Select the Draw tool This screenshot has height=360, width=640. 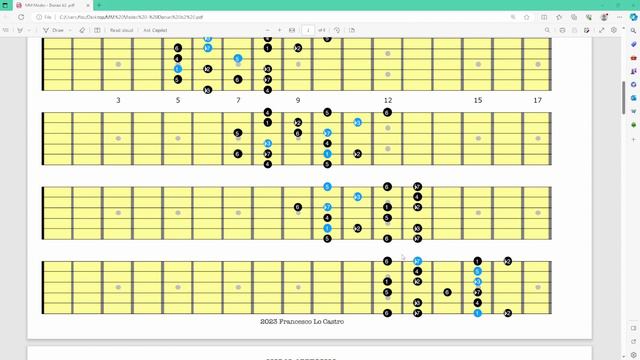point(54,30)
